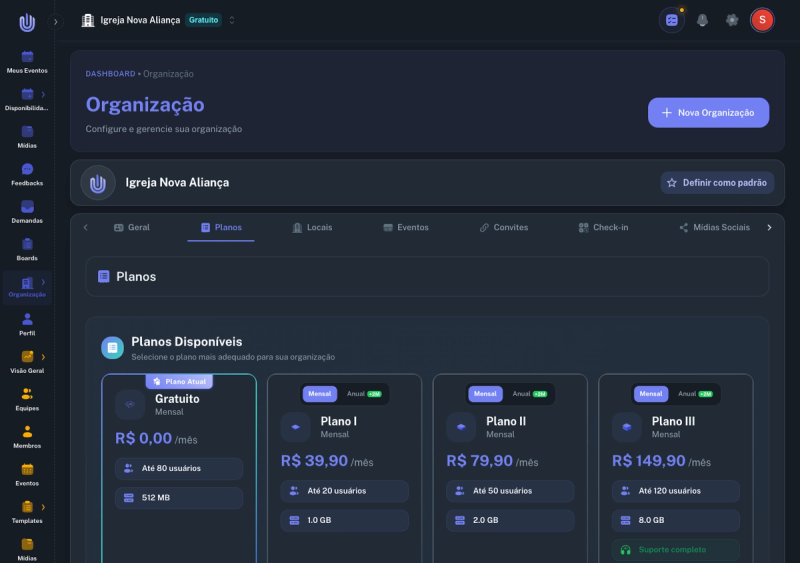Click the R$ 39,90 price
This screenshot has height=563, width=800.
click(314, 461)
